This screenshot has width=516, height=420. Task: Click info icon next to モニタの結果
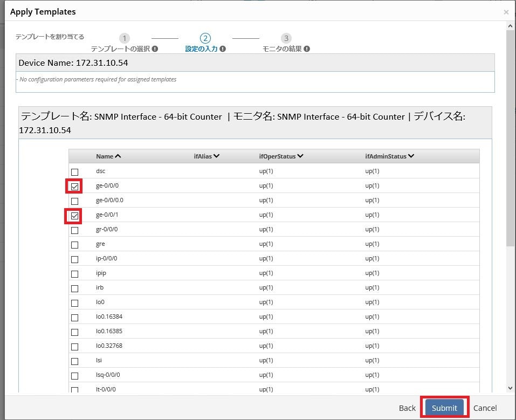click(x=307, y=49)
